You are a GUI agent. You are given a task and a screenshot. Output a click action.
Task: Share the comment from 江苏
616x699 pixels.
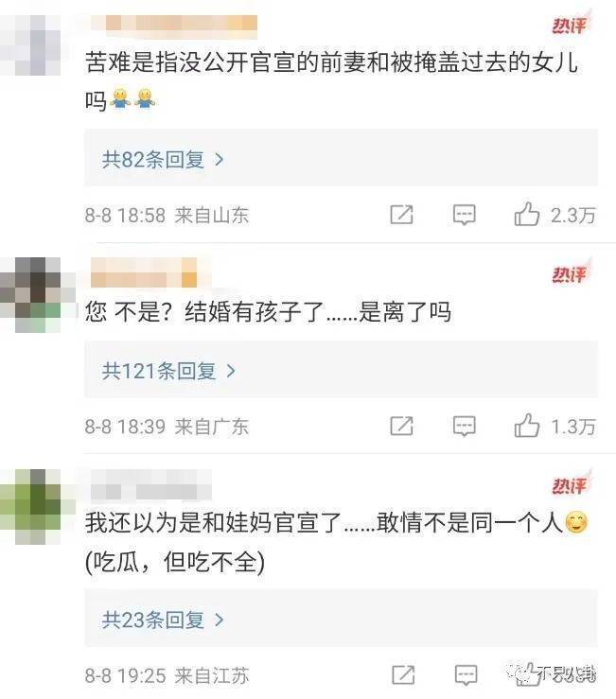403,675
